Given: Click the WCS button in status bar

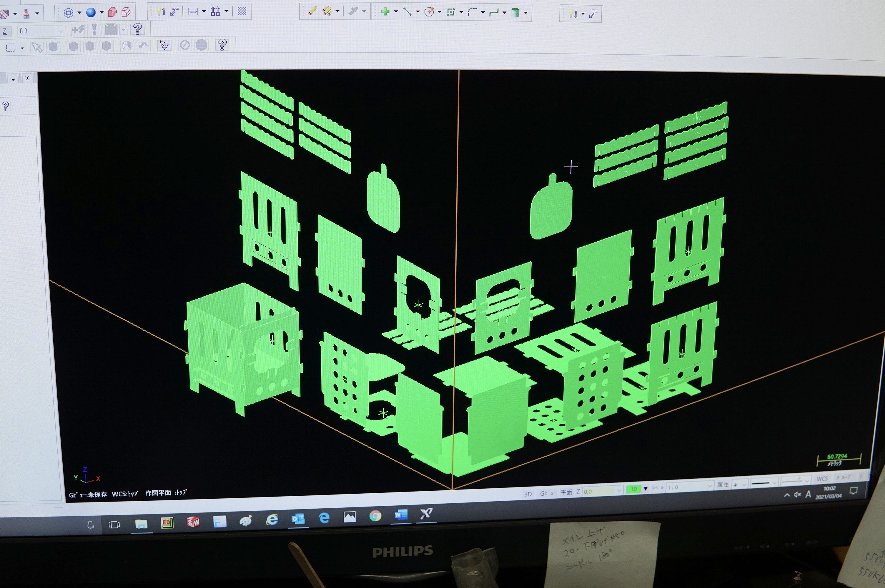Looking at the screenshot, I should pyautogui.click(x=821, y=479).
